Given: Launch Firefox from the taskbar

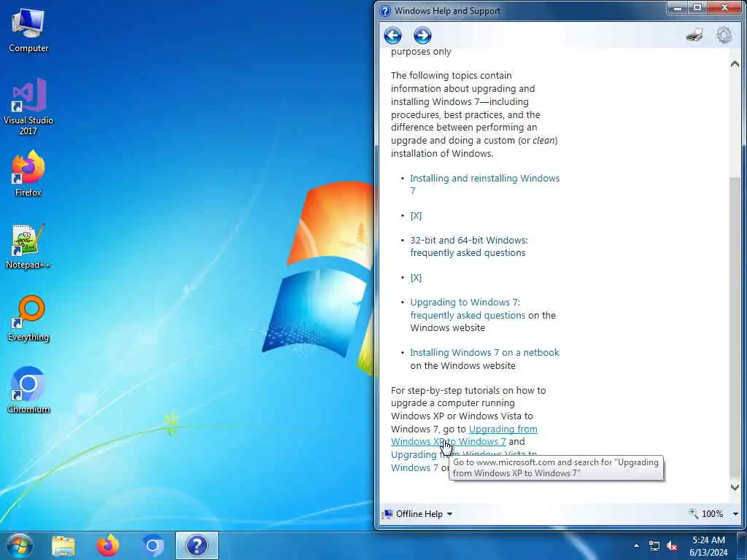Looking at the screenshot, I should click(108, 545).
